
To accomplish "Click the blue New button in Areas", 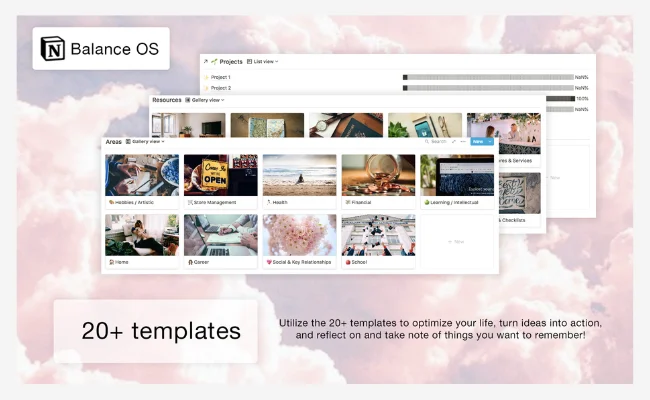I will tap(478, 141).
